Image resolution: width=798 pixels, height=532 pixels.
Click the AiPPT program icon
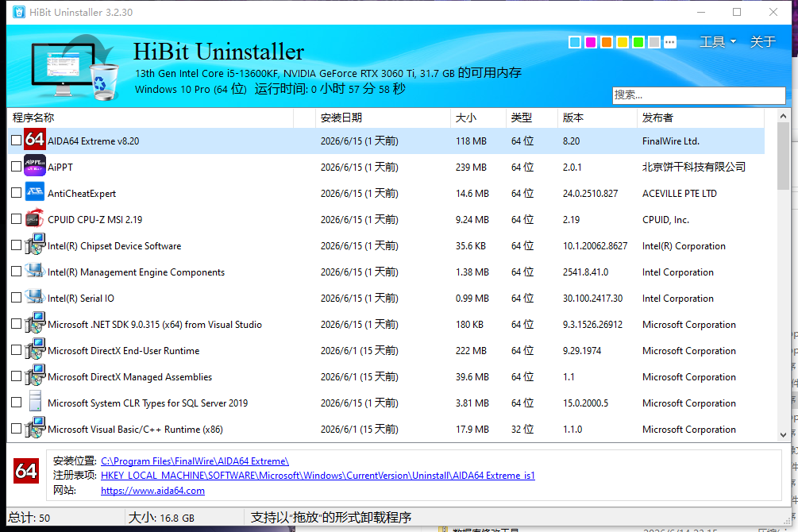tap(35, 167)
